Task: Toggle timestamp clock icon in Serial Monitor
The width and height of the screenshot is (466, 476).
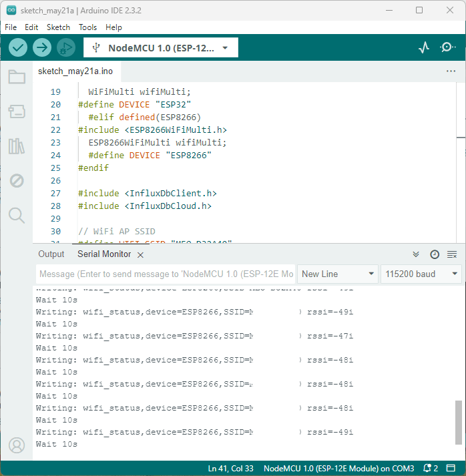Action: pyautogui.click(x=434, y=254)
